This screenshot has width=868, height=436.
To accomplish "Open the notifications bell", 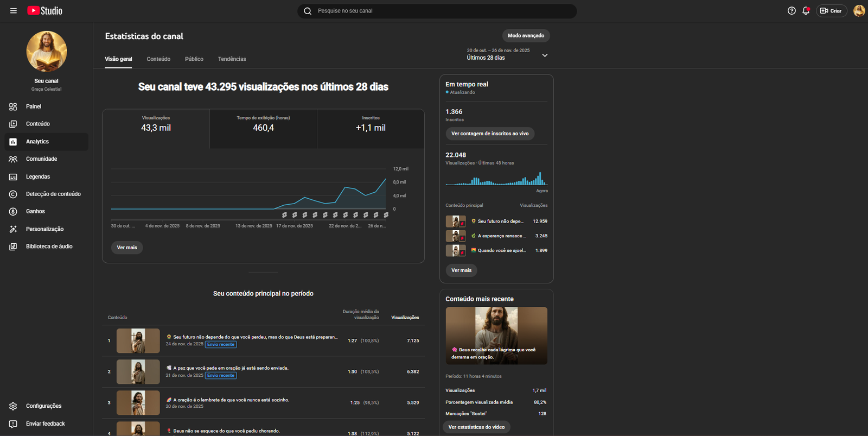I will coord(806,11).
